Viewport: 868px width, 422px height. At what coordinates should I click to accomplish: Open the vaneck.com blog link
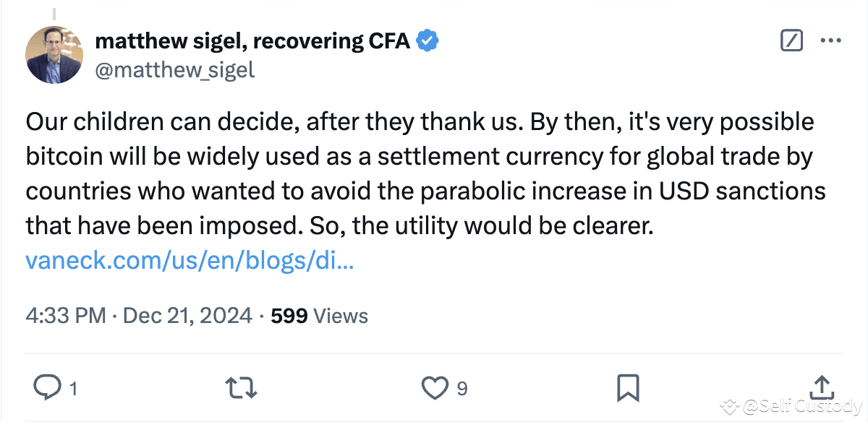190,260
